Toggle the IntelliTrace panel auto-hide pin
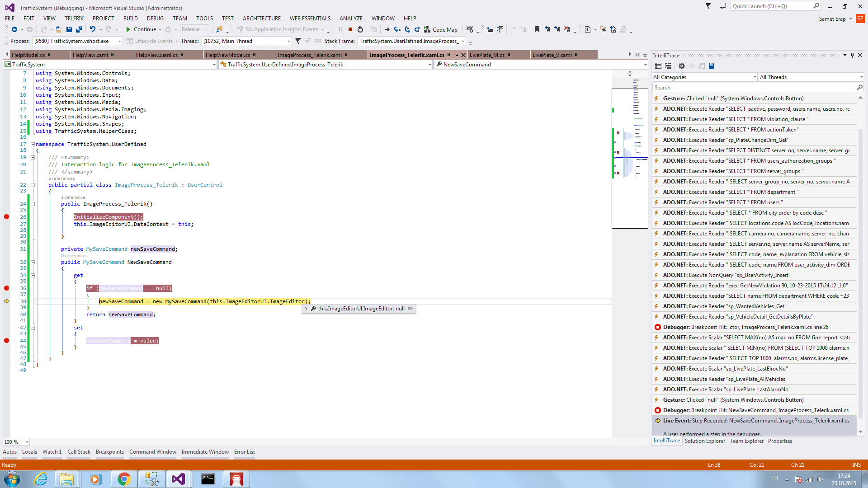The image size is (868, 488). [x=852, y=55]
